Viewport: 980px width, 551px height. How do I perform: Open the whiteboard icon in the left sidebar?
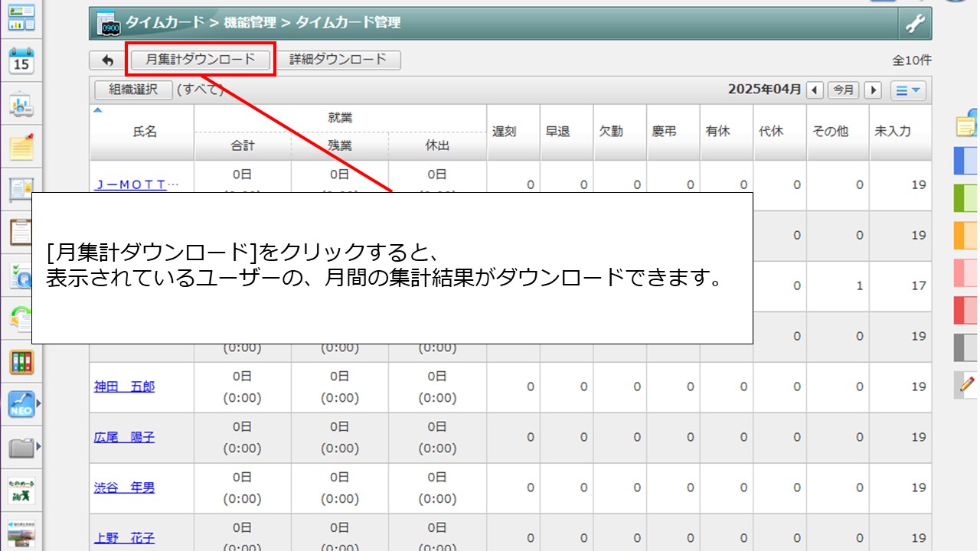click(21, 190)
